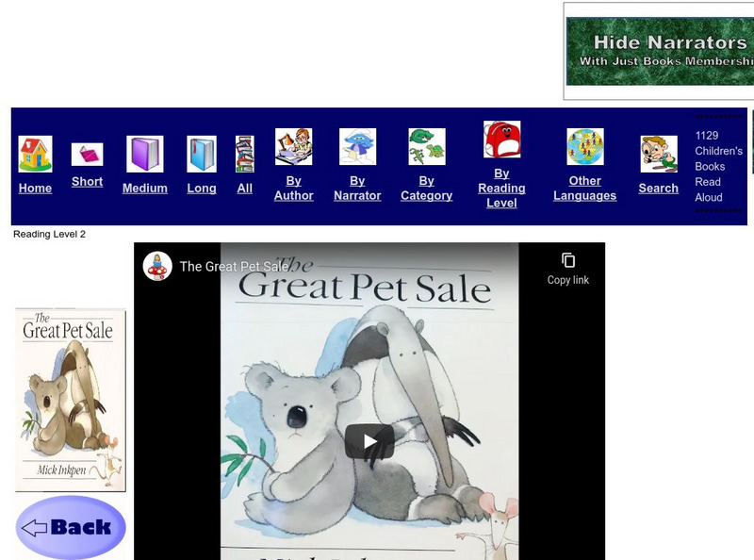The height and width of the screenshot is (560, 754).
Task: Select the Other Languages globe icon
Action: [x=584, y=147]
